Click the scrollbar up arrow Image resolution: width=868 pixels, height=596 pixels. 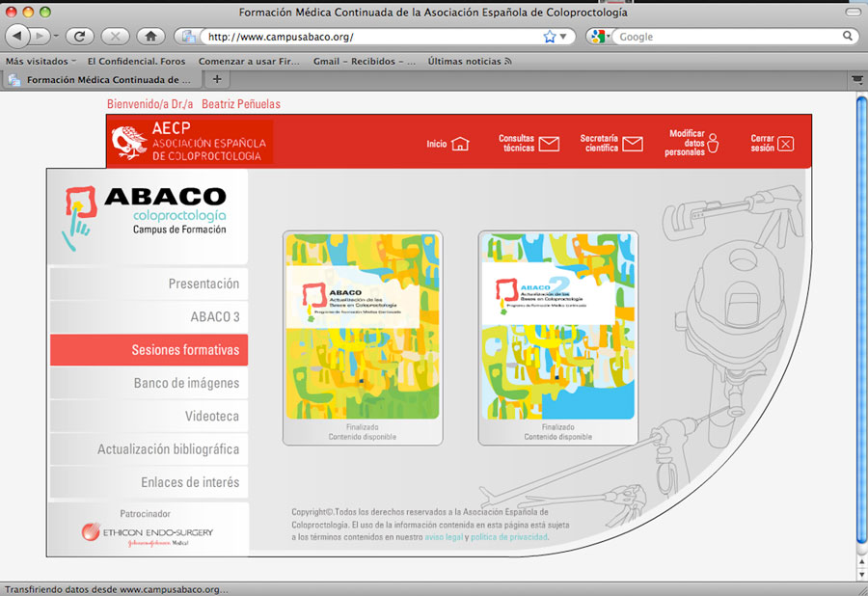pos(861,561)
